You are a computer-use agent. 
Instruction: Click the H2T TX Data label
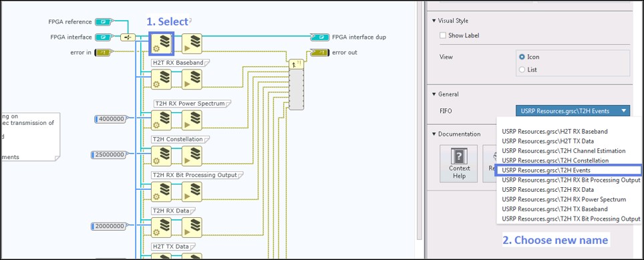173,247
